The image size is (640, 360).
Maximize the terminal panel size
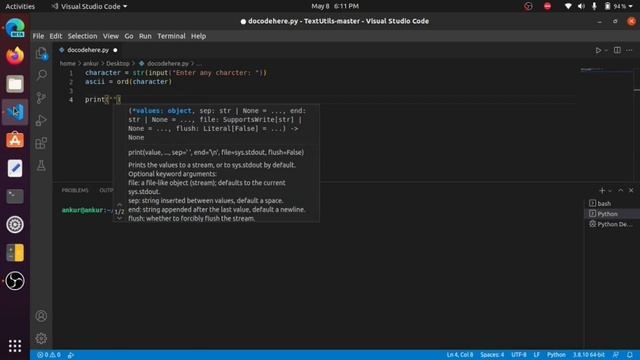pyautogui.click(x=621, y=191)
